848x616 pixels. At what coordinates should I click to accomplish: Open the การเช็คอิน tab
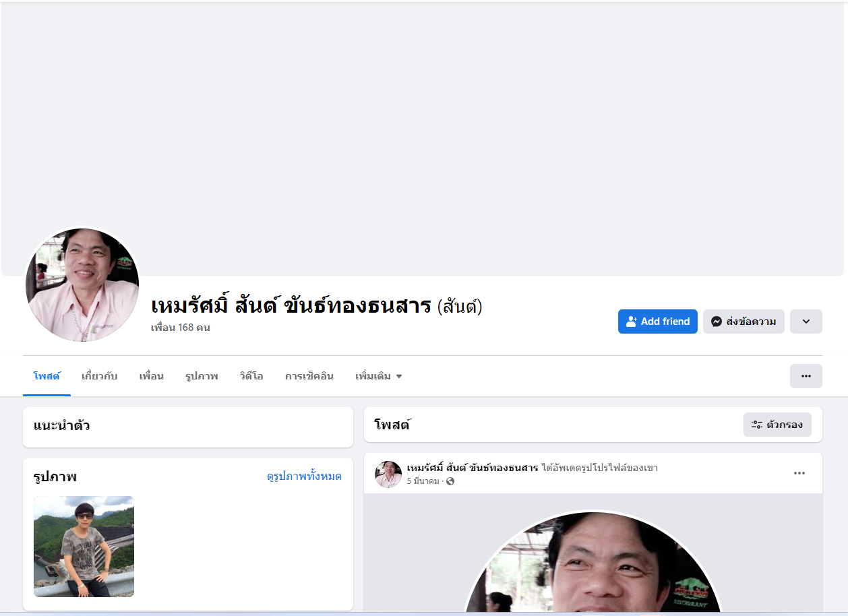[x=309, y=376]
